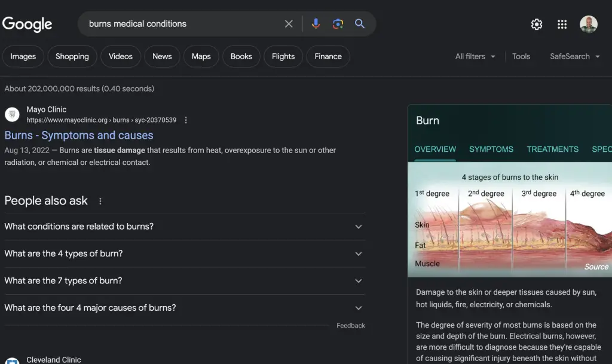Click the Feedback link
Viewport: 612px width, 364px height.
point(351,326)
